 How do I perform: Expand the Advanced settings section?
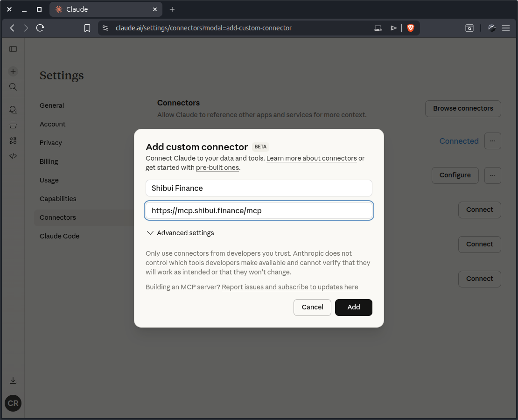click(180, 232)
